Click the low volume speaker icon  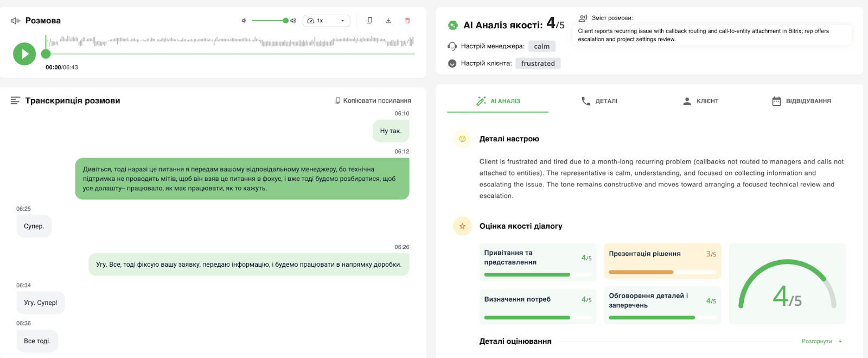244,21
